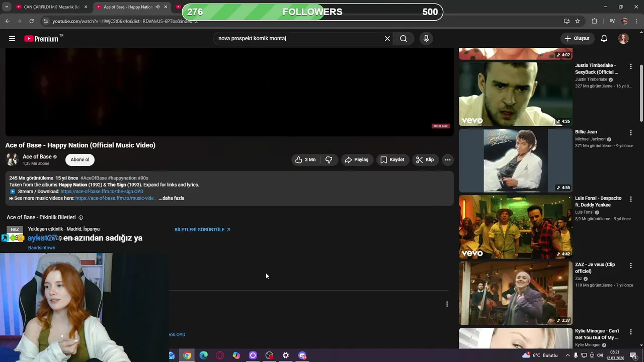Play the Justin Timberlake SexyBack thumbnail
Viewport: 644px width, 362px height.
(516, 94)
